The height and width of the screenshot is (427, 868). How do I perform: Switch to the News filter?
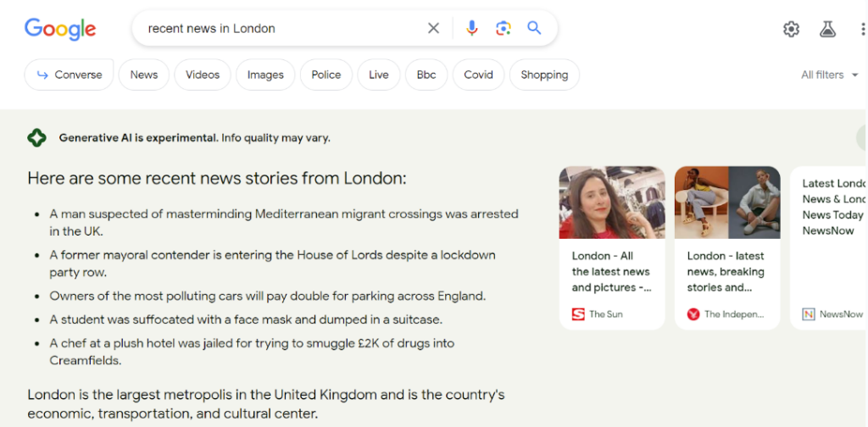point(144,75)
